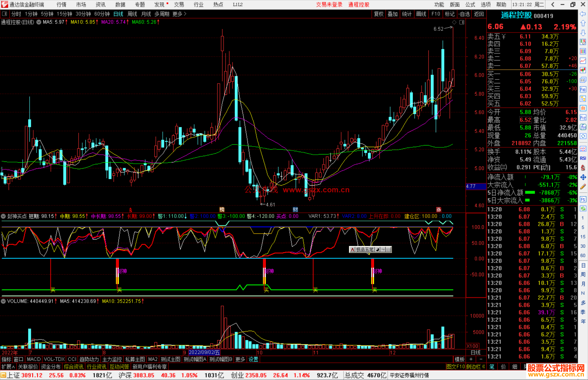Click the candlestick chart icon in the sidebar

pos(583,70)
